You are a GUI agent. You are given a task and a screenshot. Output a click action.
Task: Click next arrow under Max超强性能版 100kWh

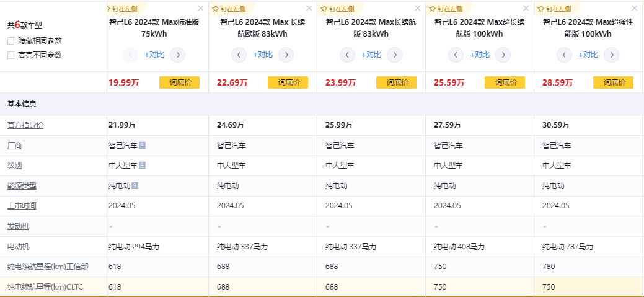611,55
